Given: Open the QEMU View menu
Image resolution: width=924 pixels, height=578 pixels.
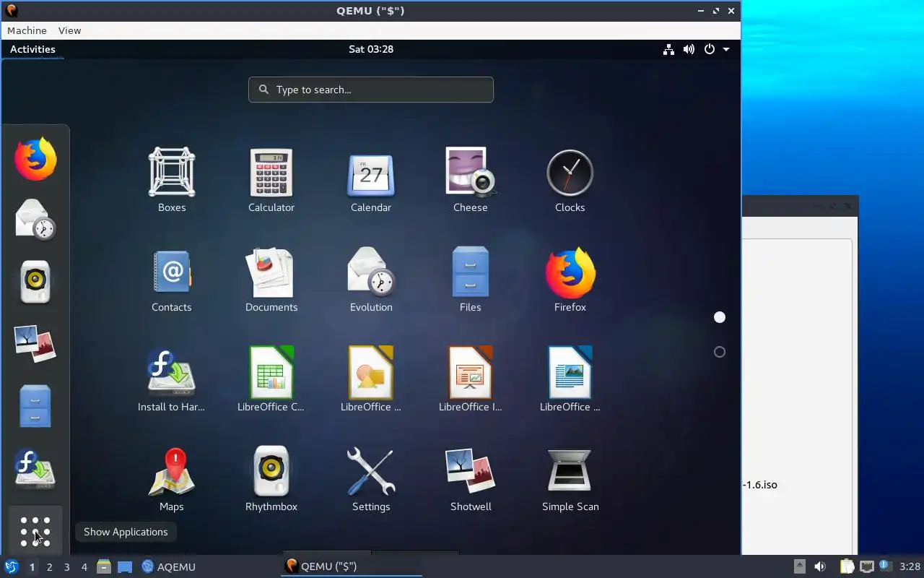Looking at the screenshot, I should [x=70, y=30].
